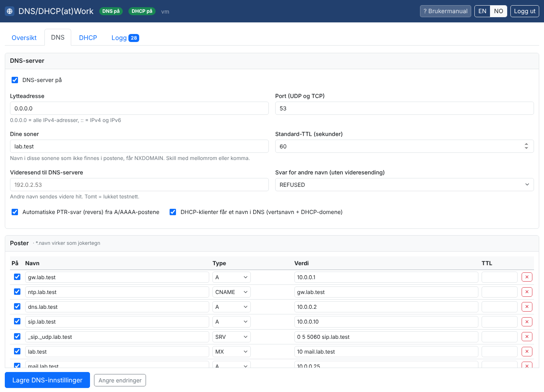Remove the ntp.lab.test CNAME record
The image size is (544, 392).
pyautogui.click(x=527, y=292)
